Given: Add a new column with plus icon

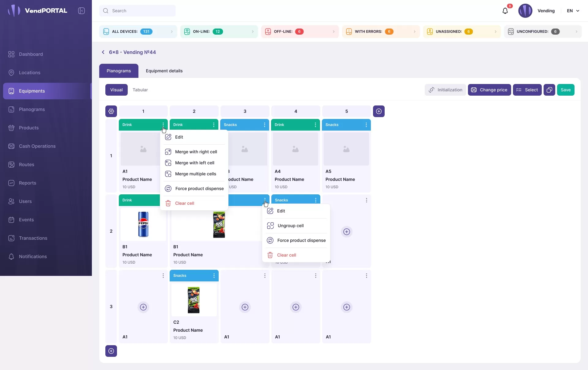Looking at the screenshot, I should point(379,111).
